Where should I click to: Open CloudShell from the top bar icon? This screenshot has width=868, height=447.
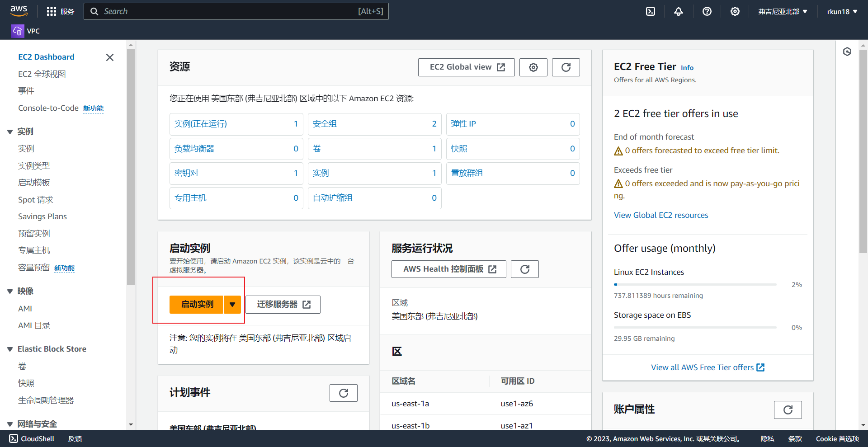tap(651, 11)
